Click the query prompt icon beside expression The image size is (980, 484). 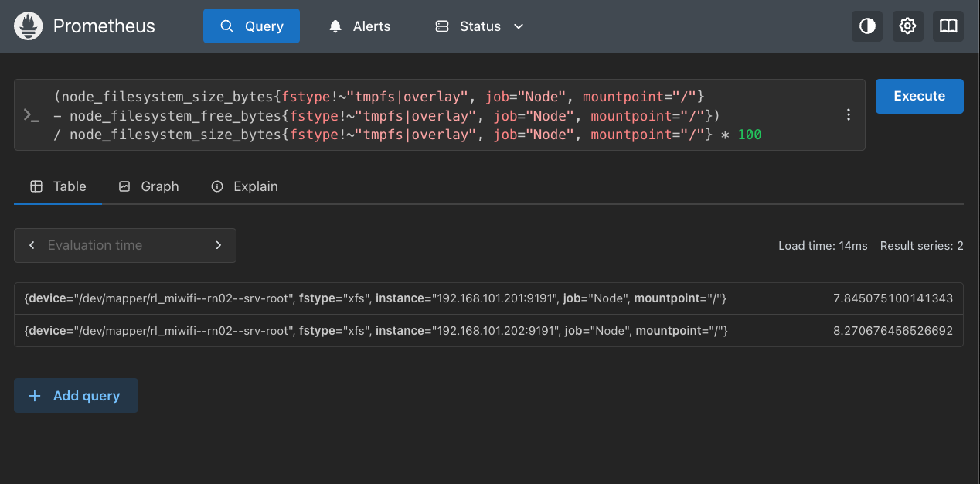[x=32, y=115]
